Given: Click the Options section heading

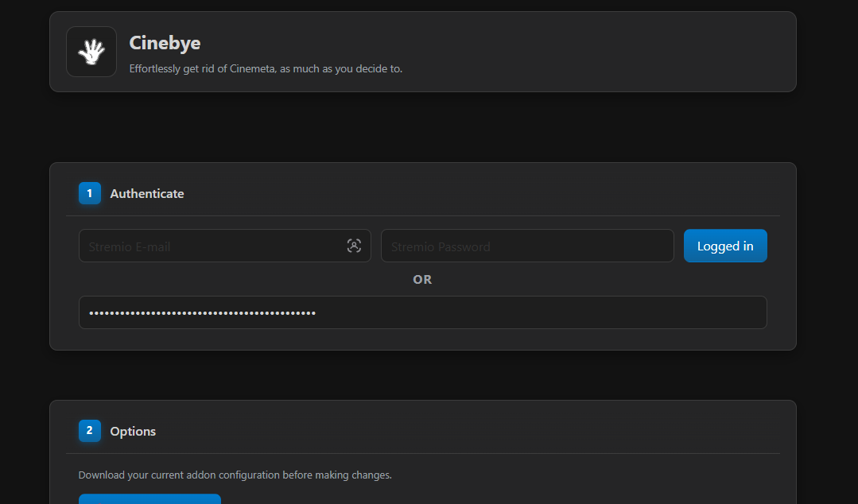Looking at the screenshot, I should pos(133,432).
